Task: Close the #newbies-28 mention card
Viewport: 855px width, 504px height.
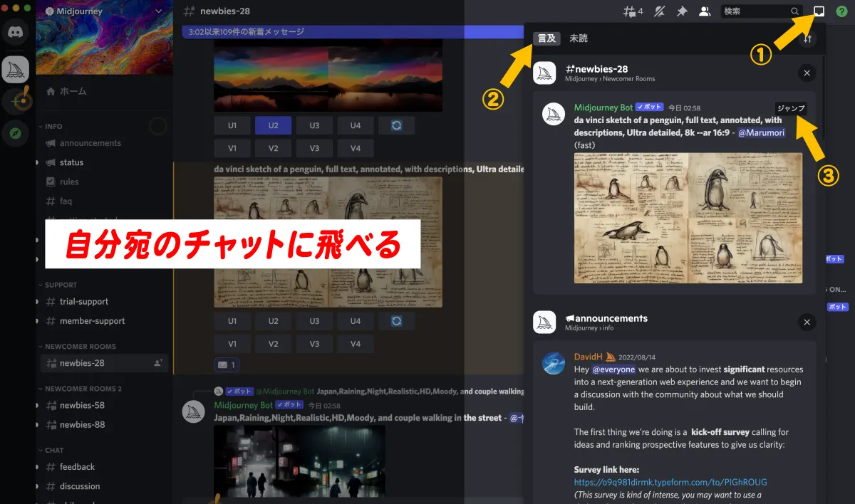Action: 807,73
